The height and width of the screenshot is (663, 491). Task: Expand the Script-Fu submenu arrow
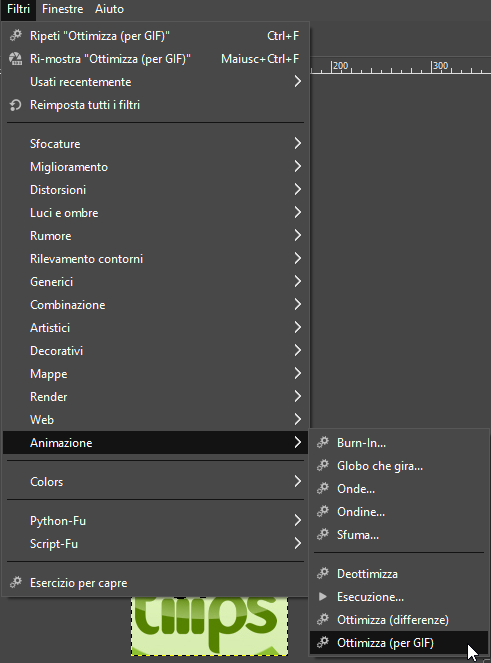coord(298,543)
